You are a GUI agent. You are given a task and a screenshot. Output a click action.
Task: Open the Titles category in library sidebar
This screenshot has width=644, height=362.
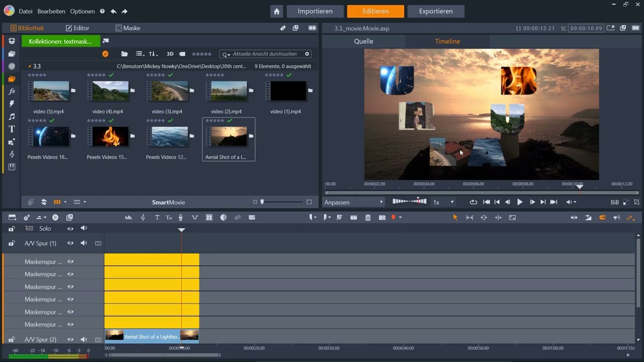(12, 129)
